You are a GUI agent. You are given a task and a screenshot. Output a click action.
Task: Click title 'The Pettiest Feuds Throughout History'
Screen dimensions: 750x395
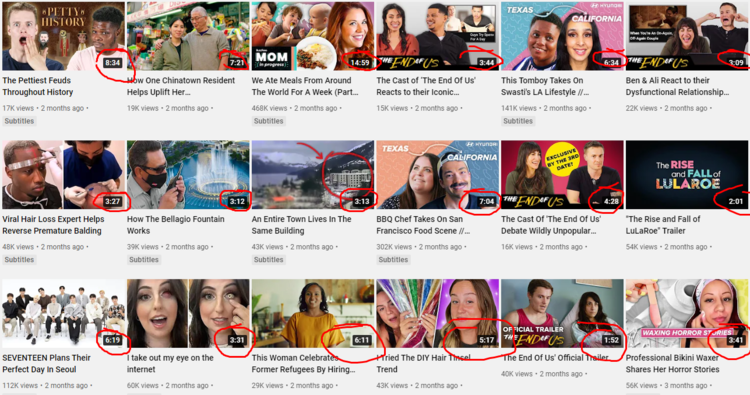coord(38,86)
